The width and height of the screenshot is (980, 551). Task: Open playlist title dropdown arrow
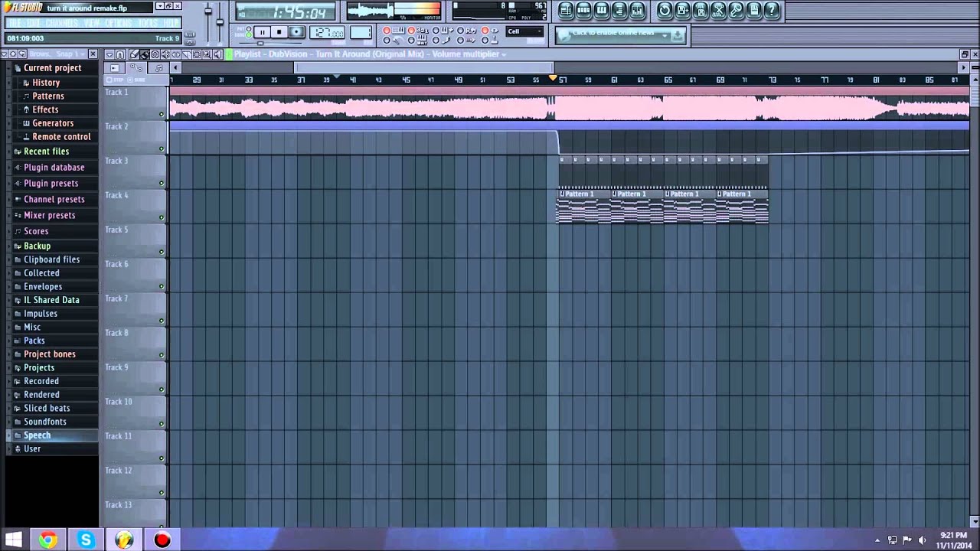coord(503,54)
